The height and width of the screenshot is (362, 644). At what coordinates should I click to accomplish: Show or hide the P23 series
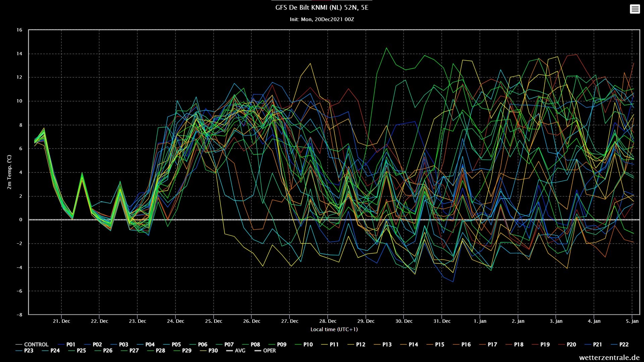(24, 351)
